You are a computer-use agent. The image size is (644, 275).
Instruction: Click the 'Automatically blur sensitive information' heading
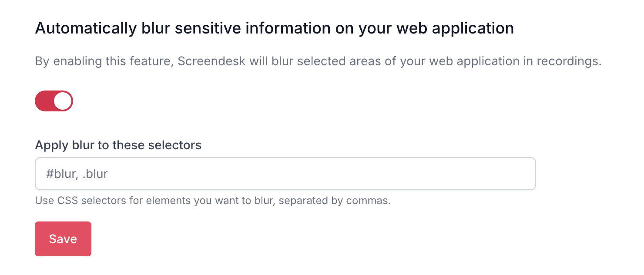(274, 29)
